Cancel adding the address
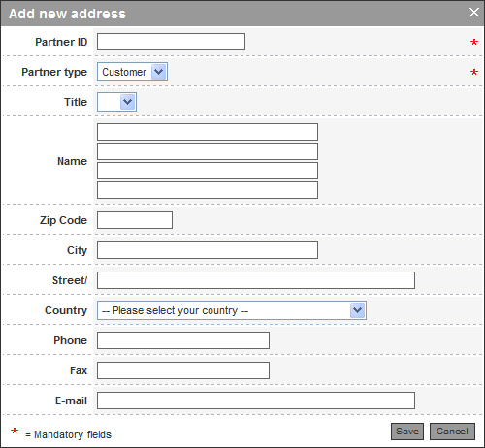Screen dimensions: 485x448 452,432
